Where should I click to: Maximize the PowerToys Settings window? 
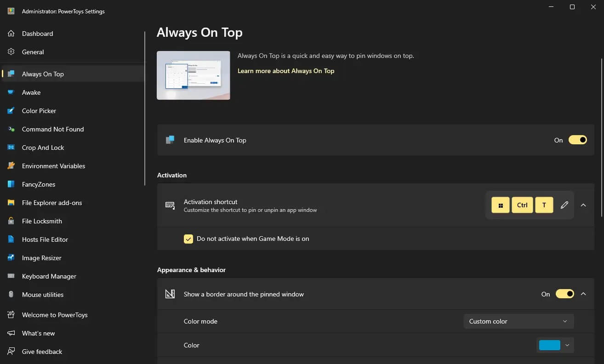[x=572, y=7]
